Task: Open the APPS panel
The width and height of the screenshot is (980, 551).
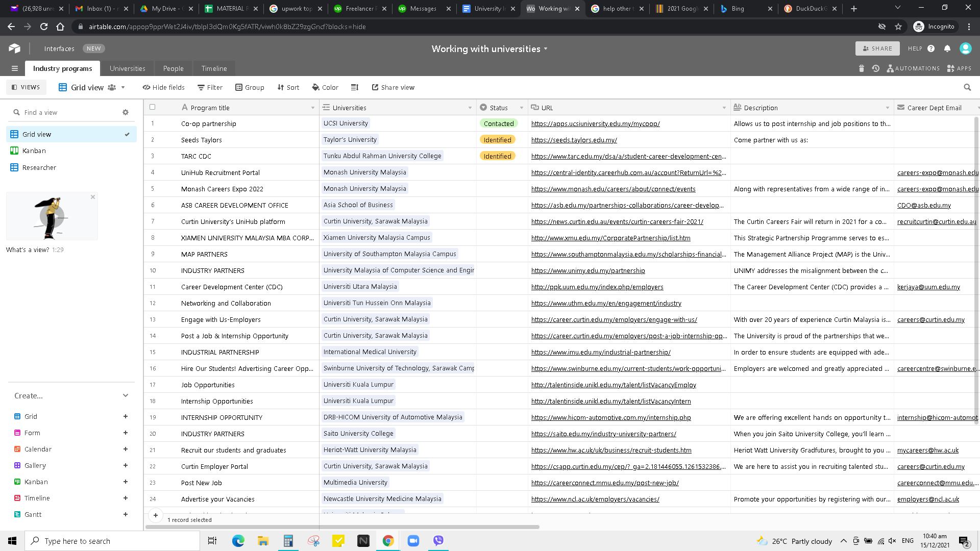Action: (x=960, y=68)
